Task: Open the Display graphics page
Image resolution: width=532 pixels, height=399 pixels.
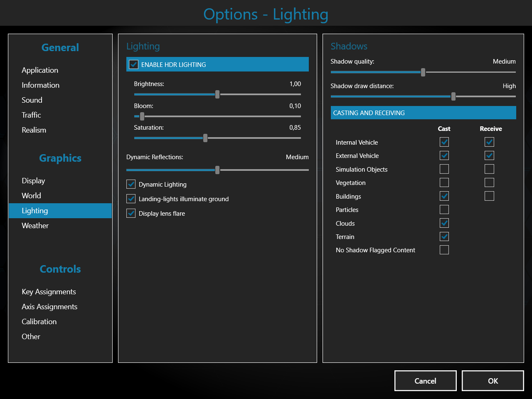Action: pos(33,181)
